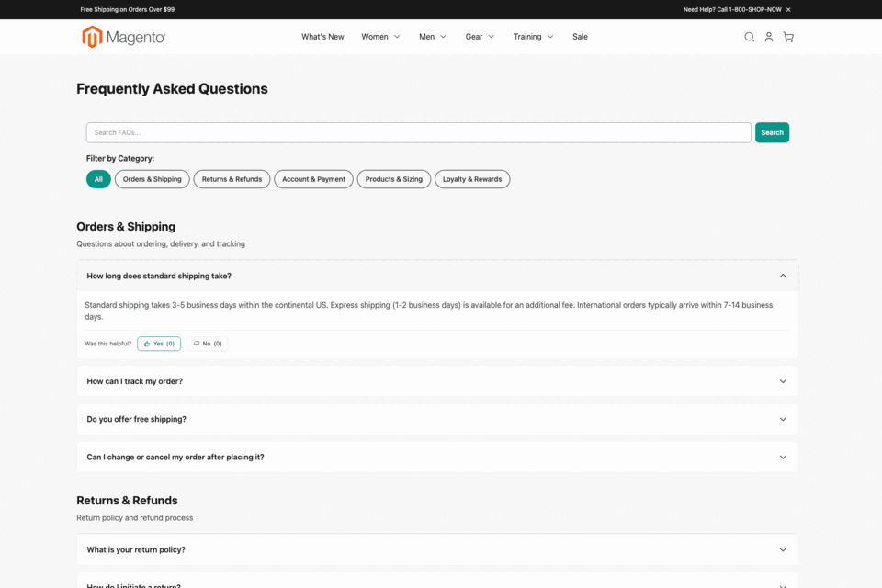Click the account person icon
Image resolution: width=882 pixels, height=588 pixels.
769,37
